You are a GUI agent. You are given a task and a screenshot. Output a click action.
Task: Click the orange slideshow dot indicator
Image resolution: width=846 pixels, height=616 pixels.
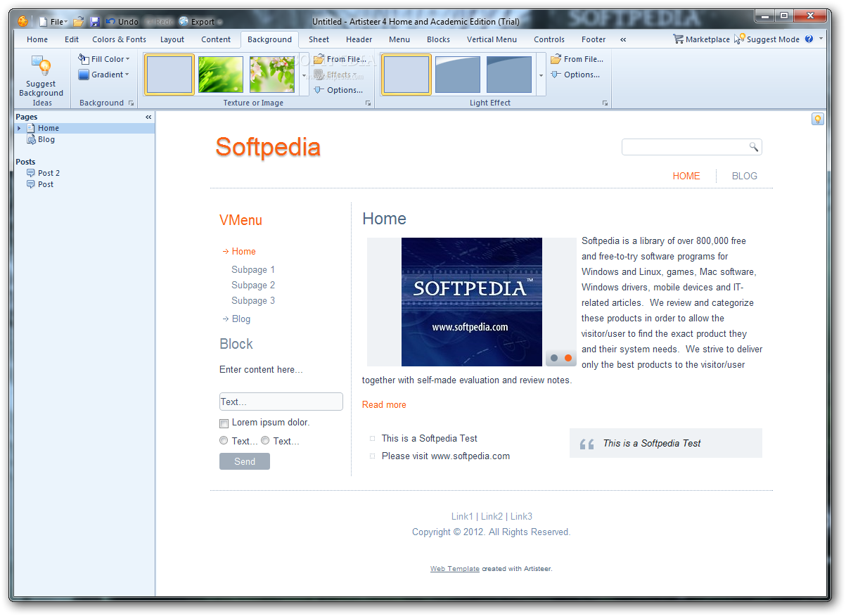(568, 358)
